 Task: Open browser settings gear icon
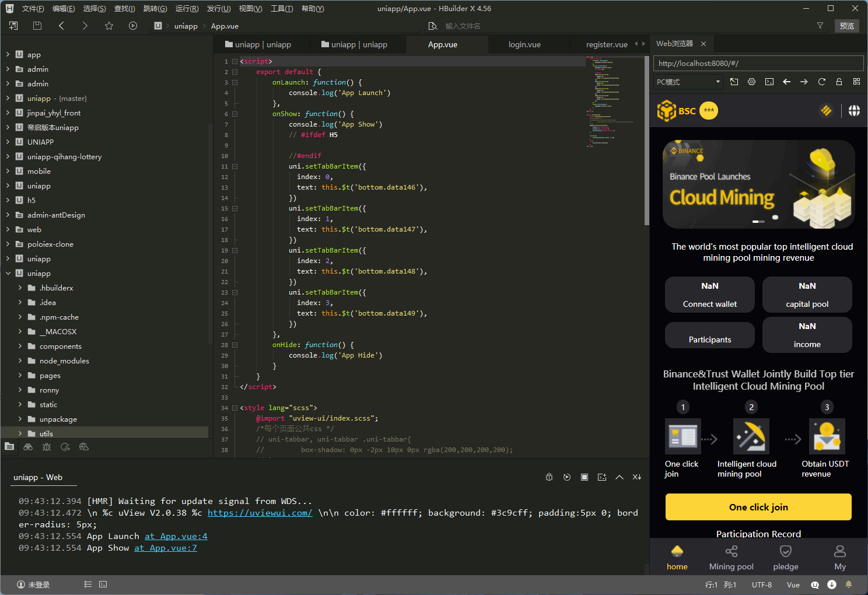click(x=751, y=82)
